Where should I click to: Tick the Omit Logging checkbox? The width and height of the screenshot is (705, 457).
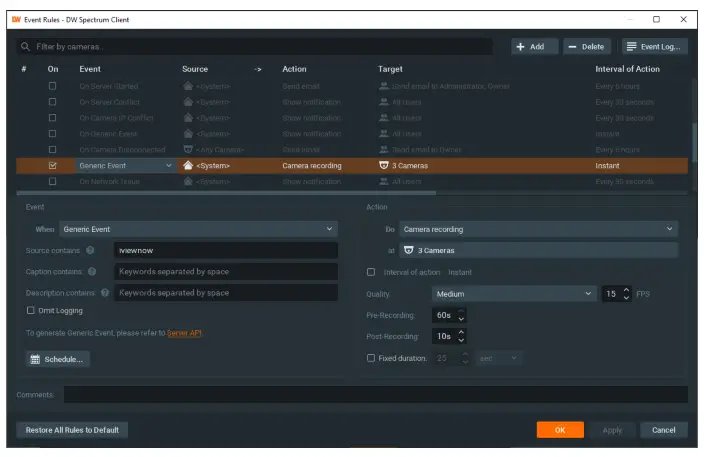pos(31,310)
